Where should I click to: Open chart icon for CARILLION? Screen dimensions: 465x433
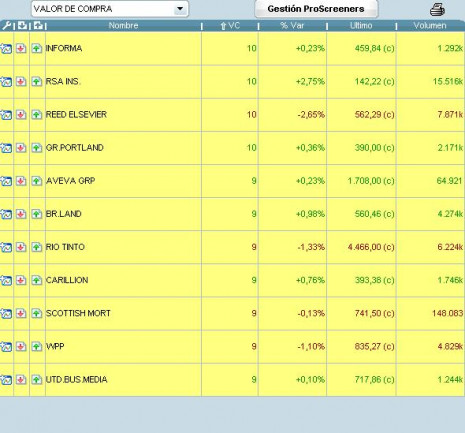[6, 280]
